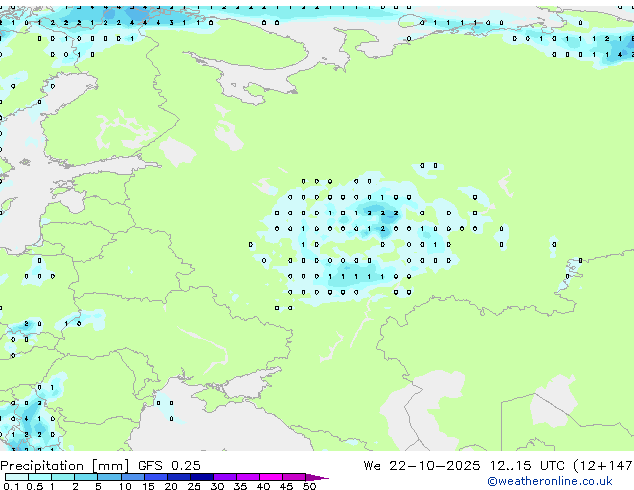
Task: Click the legend value label '50'
Action: click(x=309, y=486)
